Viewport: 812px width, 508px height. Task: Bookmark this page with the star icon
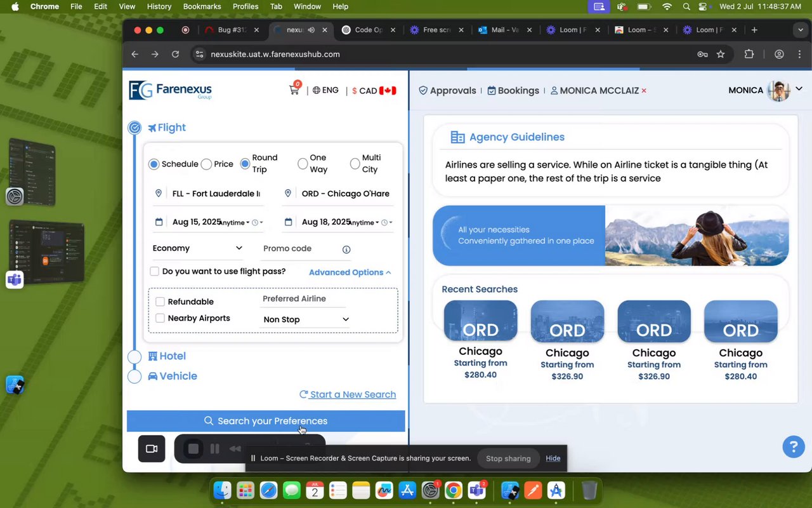(x=721, y=55)
